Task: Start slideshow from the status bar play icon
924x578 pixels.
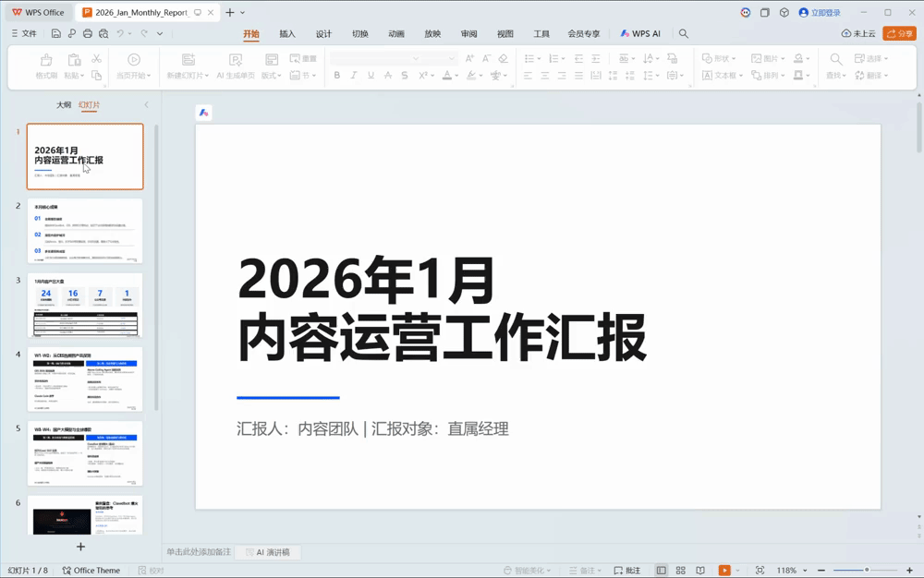Action: point(725,570)
